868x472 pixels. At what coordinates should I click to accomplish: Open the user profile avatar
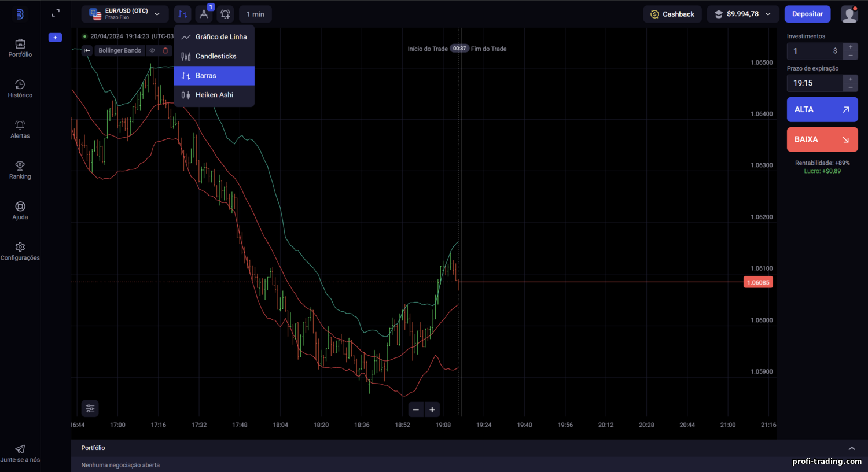(849, 14)
